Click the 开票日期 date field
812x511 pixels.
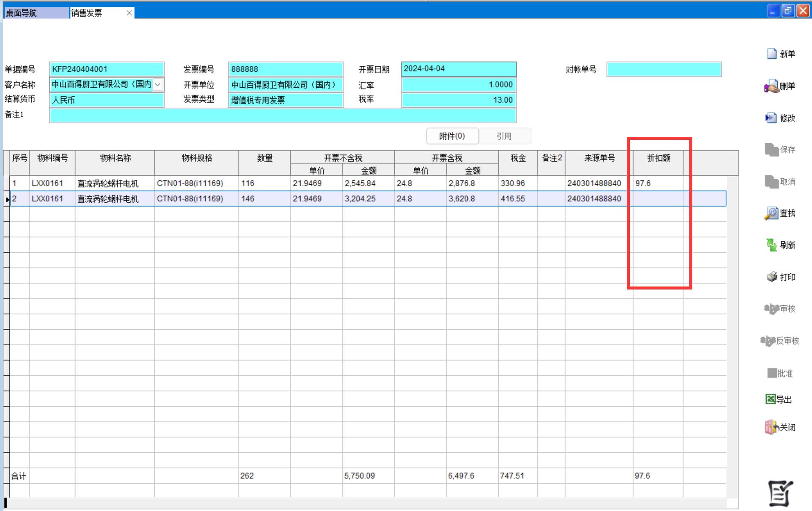pyautogui.click(x=458, y=69)
